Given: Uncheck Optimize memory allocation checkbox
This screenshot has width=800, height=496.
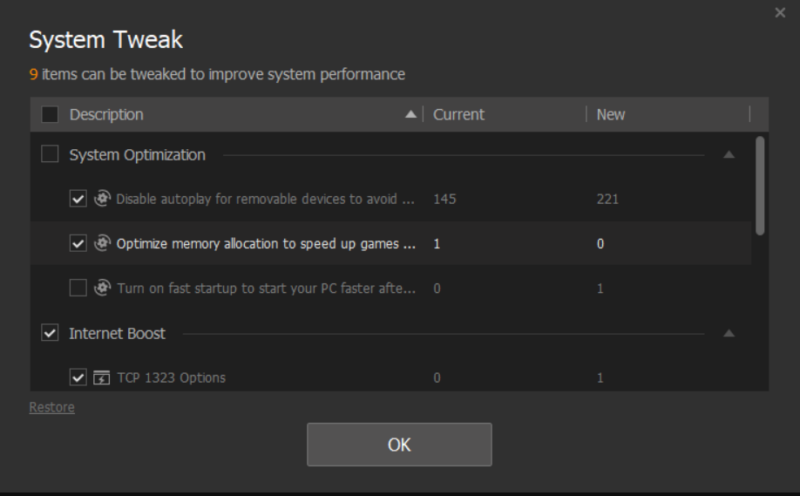Looking at the screenshot, I should pos(78,243).
